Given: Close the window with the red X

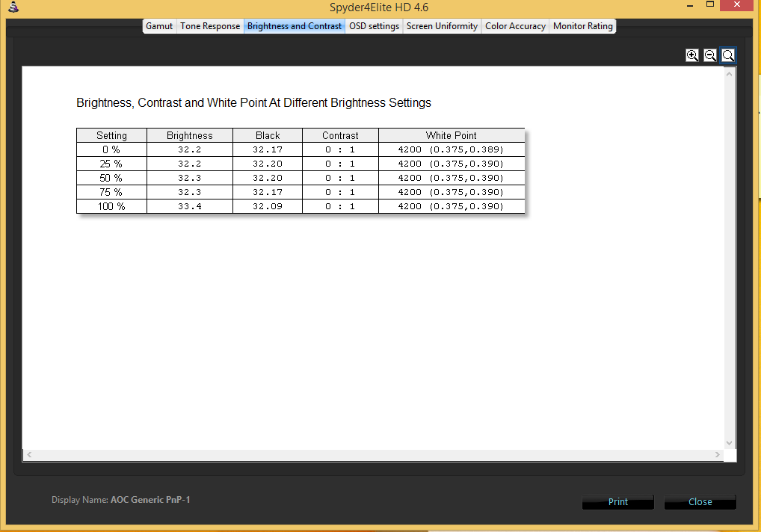Looking at the screenshot, I should click(737, 4).
